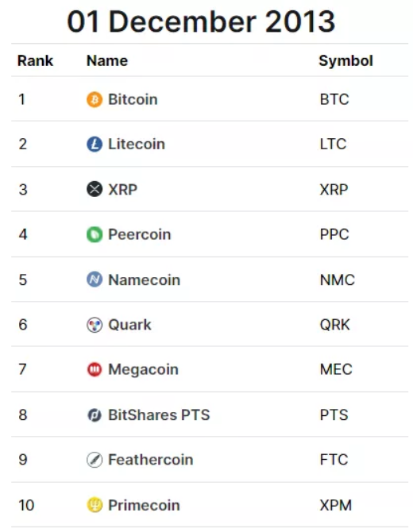This screenshot has width=413, height=532.
Task: Click the green Peercoin logo icon
Action: click(95, 234)
